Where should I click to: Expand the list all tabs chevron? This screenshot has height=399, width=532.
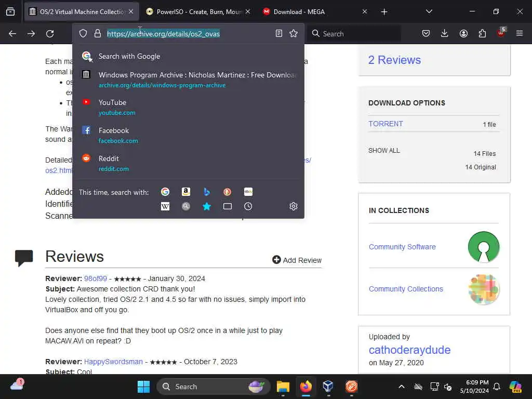pos(429,11)
